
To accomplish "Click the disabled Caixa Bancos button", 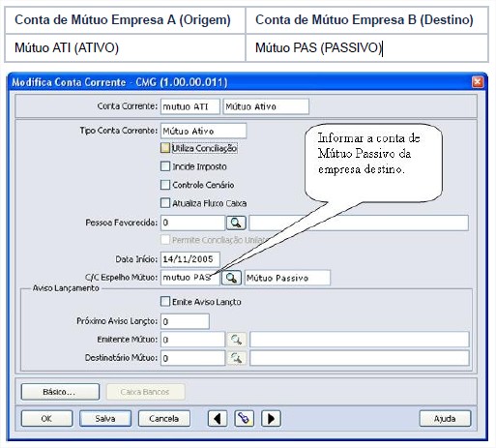I will click(145, 392).
